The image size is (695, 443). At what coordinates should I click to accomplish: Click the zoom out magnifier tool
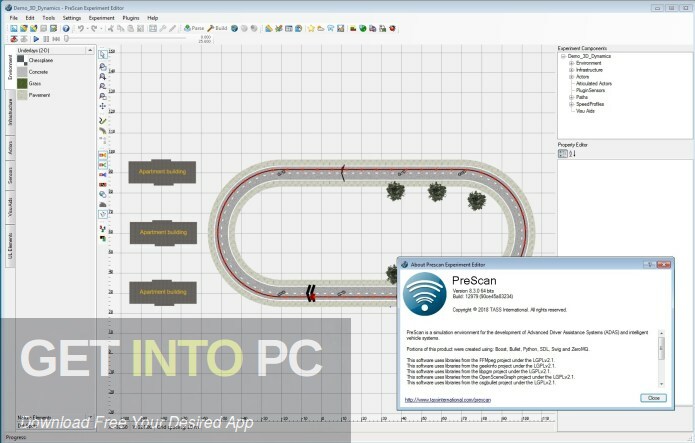click(103, 86)
